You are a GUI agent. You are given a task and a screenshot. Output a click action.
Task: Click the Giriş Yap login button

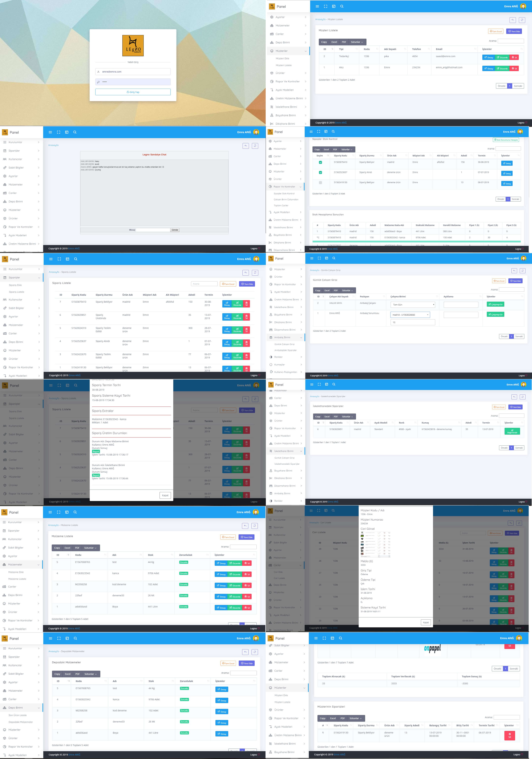[133, 92]
